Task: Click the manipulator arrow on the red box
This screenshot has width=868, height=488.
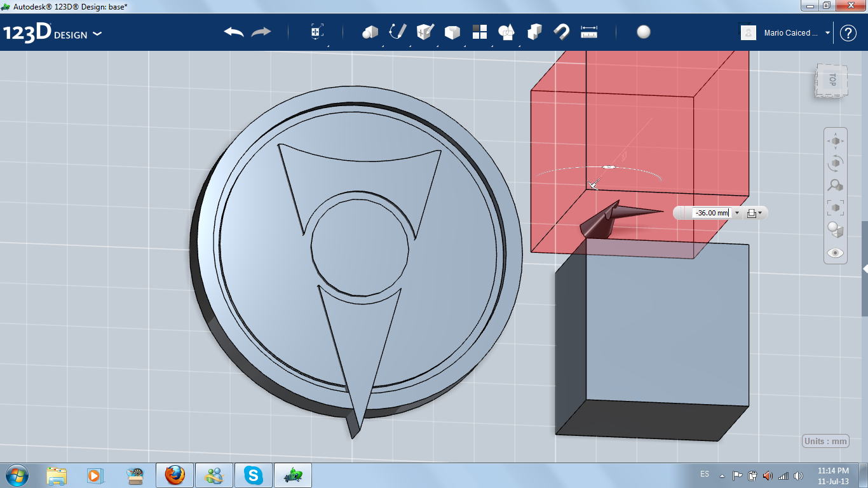Action: click(593, 184)
